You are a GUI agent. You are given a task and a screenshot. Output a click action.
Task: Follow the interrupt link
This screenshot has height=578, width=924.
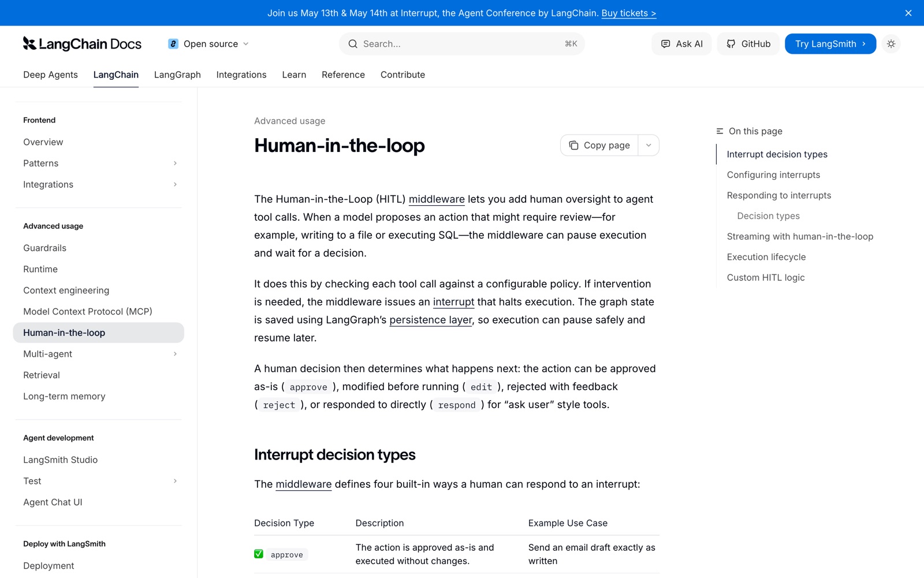(x=453, y=302)
